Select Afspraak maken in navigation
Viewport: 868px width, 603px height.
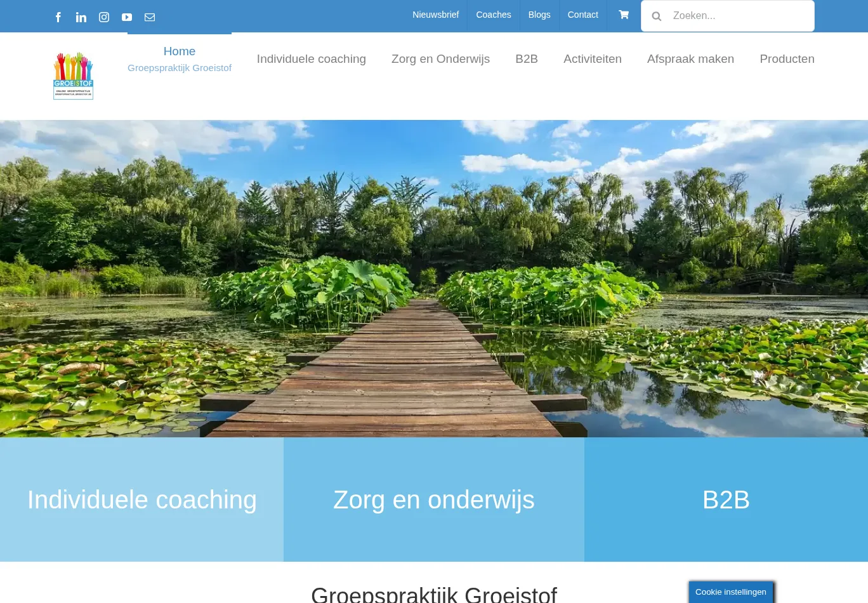tap(690, 59)
